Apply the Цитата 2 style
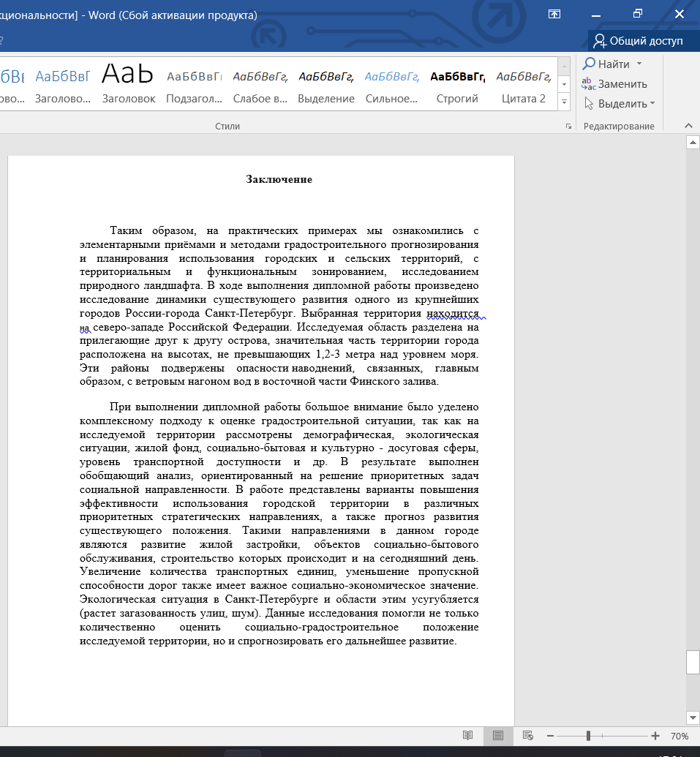Image resolution: width=700 pixels, height=757 pixels. point(523,85)
